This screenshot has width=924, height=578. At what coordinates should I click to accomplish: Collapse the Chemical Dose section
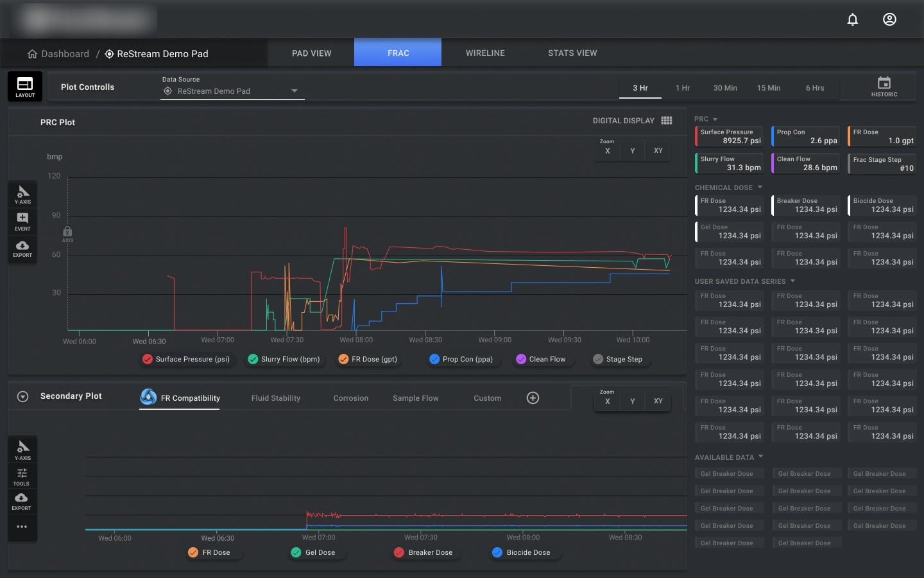pos(760,188)
